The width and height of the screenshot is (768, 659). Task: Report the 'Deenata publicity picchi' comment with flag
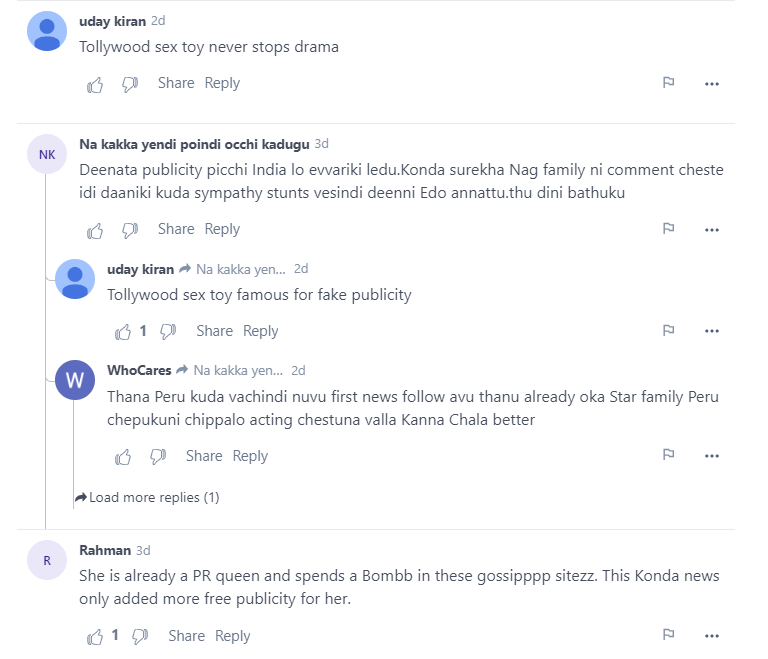(x=668, y=229)
